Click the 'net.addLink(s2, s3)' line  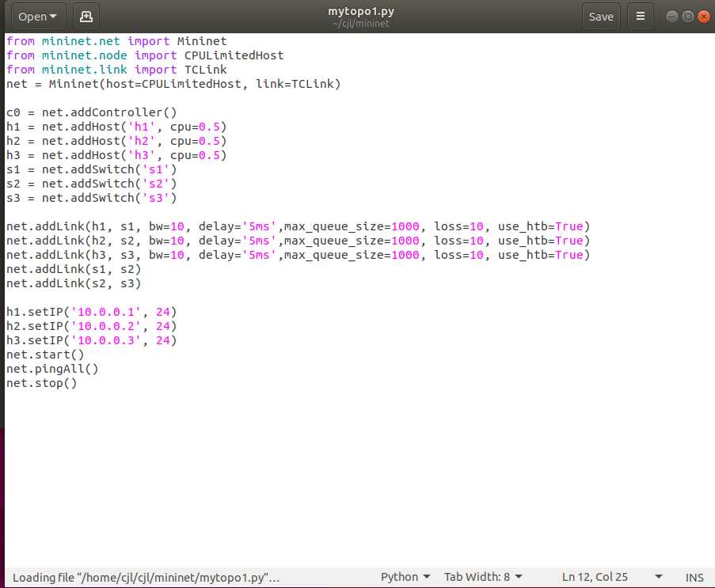click(74, 283)
